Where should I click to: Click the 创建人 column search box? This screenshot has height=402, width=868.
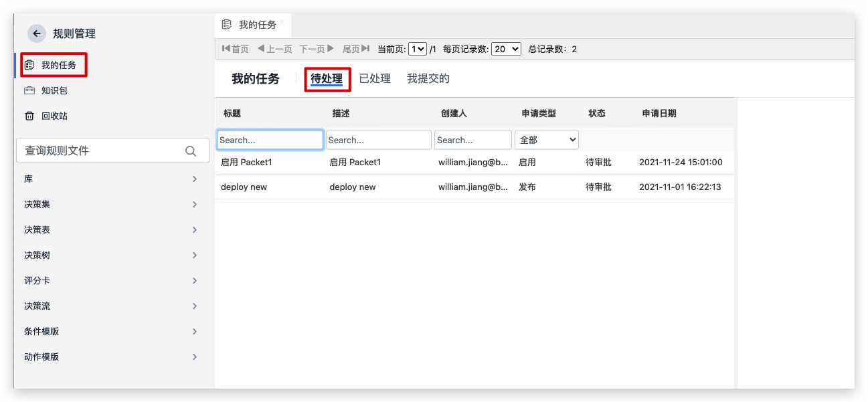point(472,140)
